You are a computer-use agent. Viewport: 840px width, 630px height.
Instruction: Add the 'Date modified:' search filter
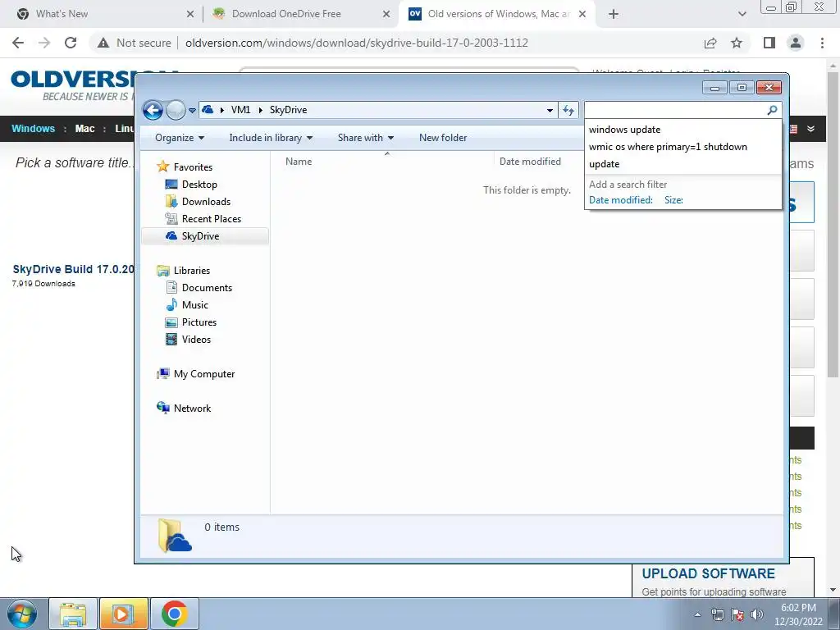tap(621, 200)
